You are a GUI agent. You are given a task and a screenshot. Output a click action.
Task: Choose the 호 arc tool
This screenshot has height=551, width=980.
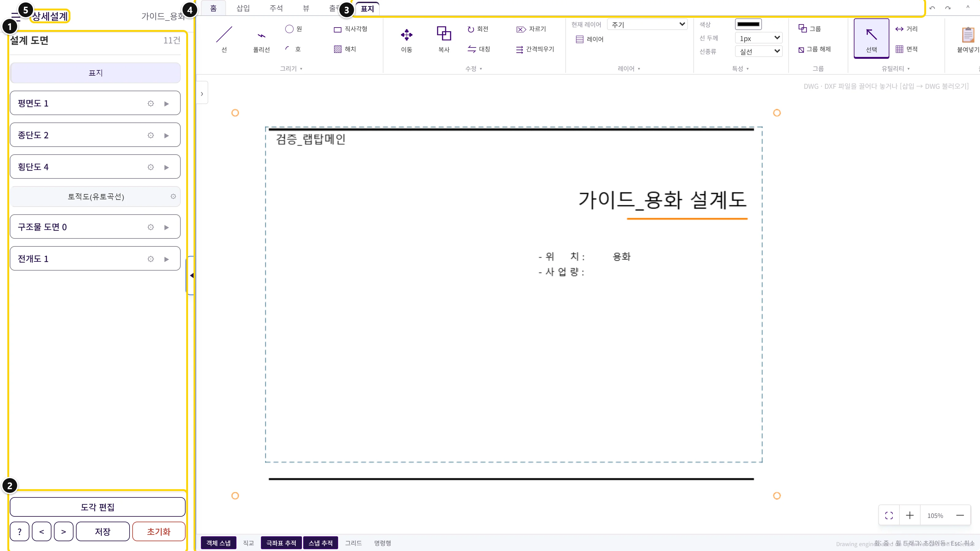(293, 49)
